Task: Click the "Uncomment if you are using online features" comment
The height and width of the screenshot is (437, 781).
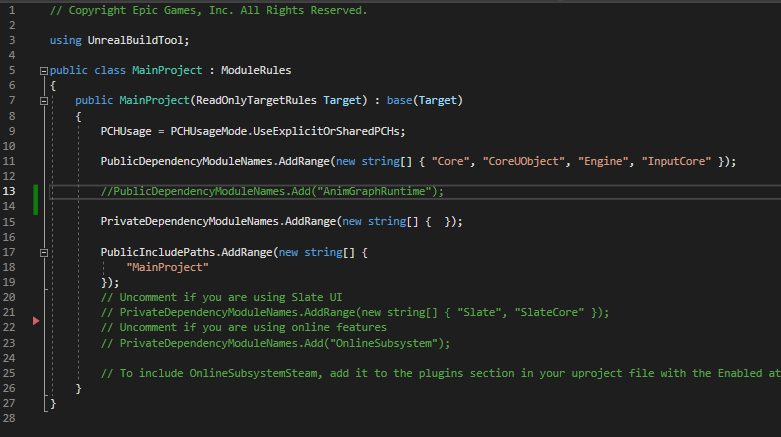Action: tap(244, 327)
